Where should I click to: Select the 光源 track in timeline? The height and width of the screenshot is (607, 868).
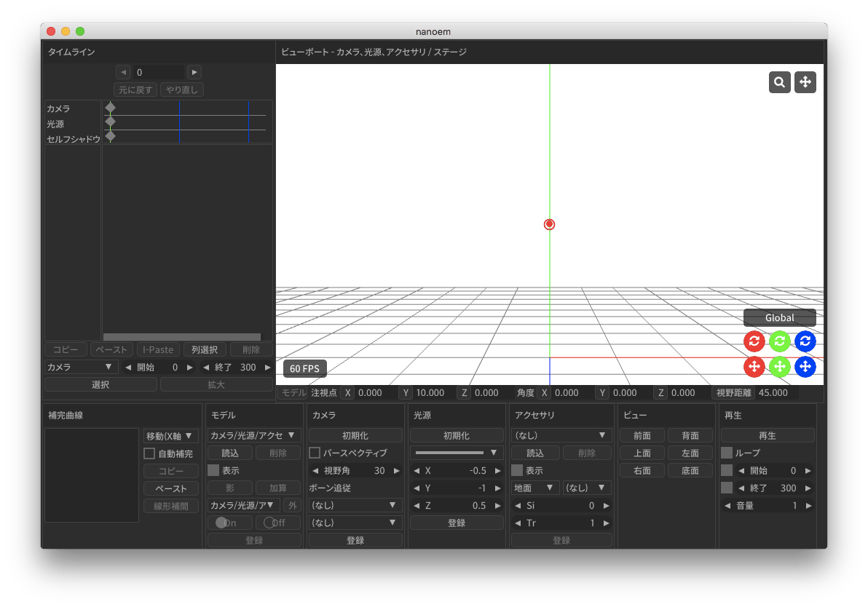(x=56, y=124)
